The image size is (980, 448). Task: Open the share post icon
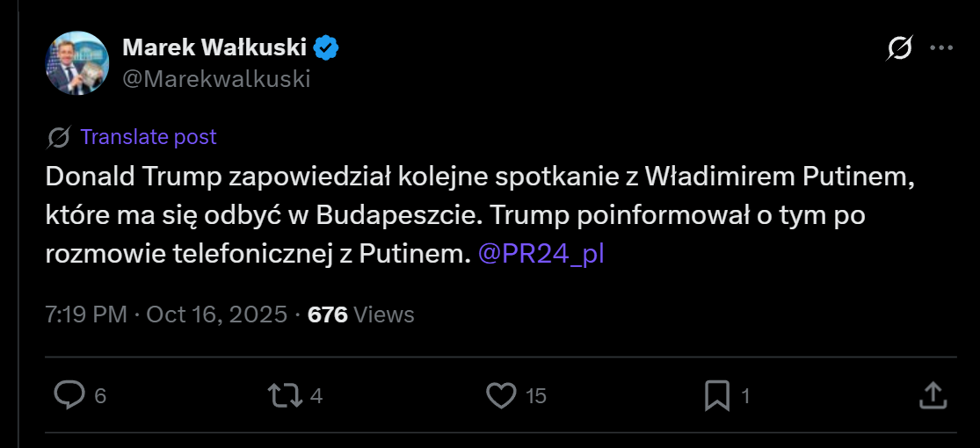(932, 395)
